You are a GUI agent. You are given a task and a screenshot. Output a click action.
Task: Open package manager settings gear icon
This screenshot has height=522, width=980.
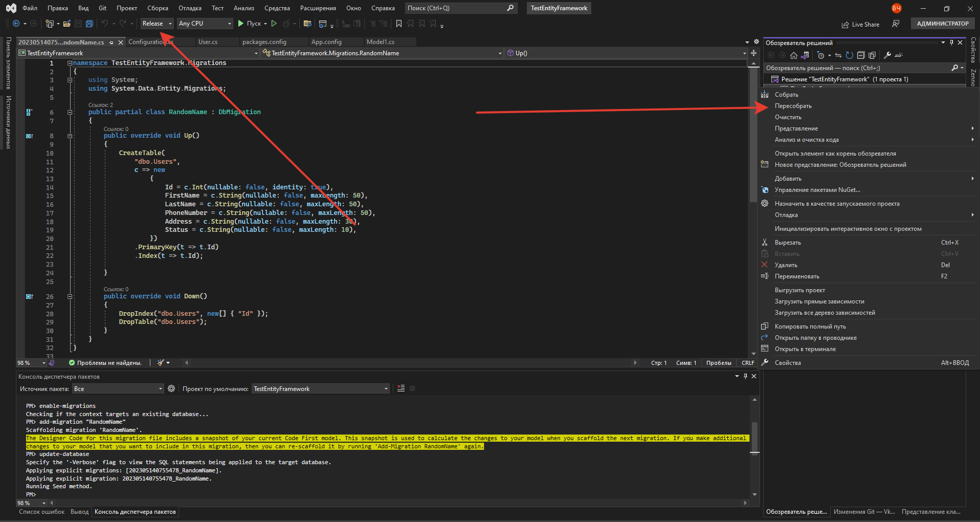tap(171, 389)
